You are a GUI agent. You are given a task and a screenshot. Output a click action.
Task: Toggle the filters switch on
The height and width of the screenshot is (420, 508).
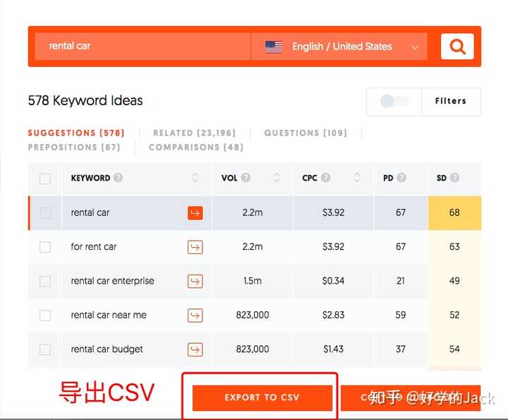tap(394, 101)
